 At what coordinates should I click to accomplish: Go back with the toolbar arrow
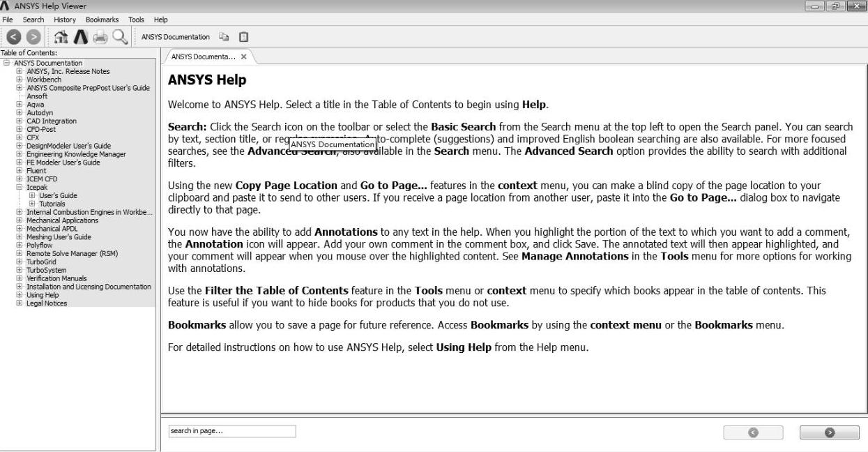pyautogui.click(x=13, y=36)
